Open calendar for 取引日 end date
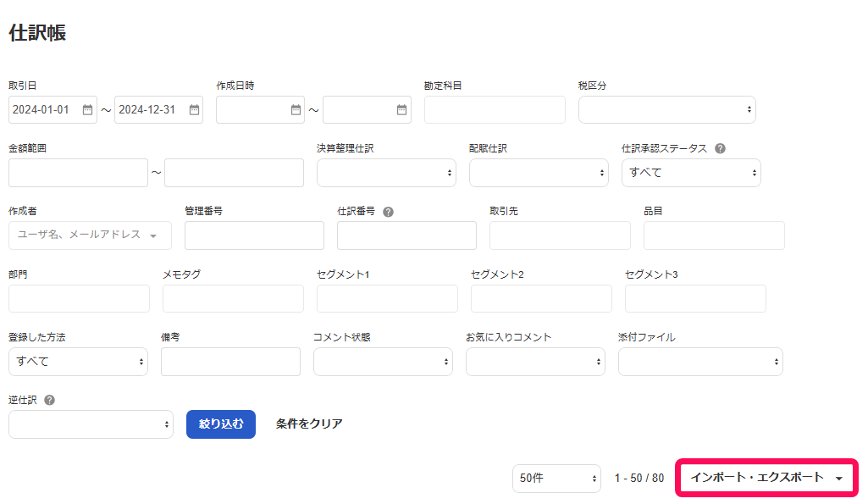This screenshot has height=504, width=868. [x=194, y=109]
